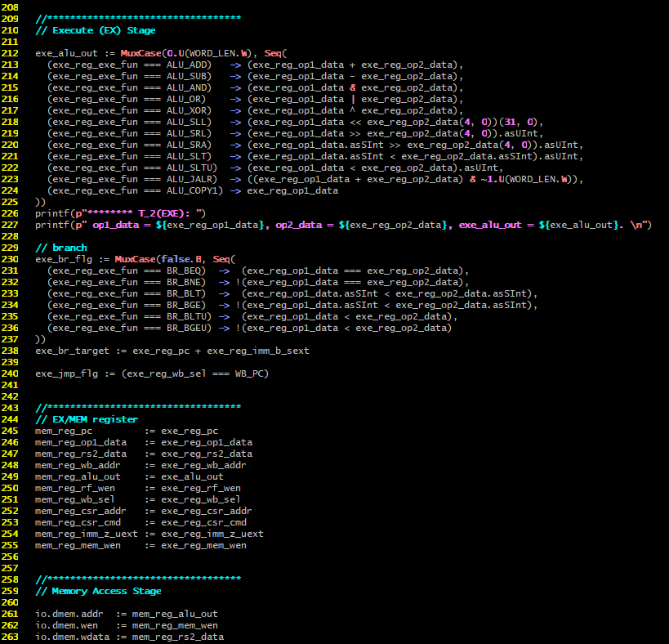Image resolution: width=669 pixels, height=644 pixels.
Task: Click the 'ALU_COPY1' constant
Action: point(193,190)
